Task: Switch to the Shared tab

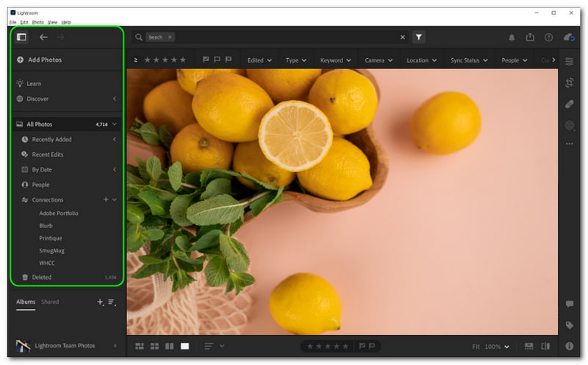Action: coord(50,302)
